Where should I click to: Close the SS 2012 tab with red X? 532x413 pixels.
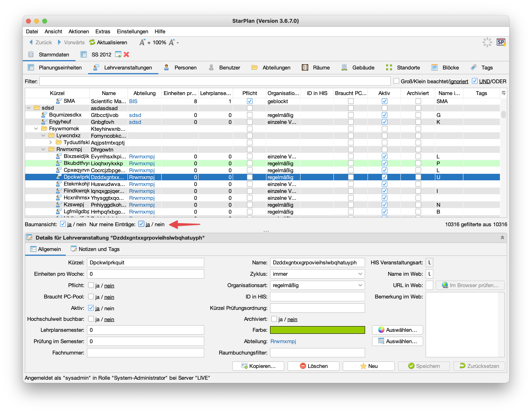point(126,55)
